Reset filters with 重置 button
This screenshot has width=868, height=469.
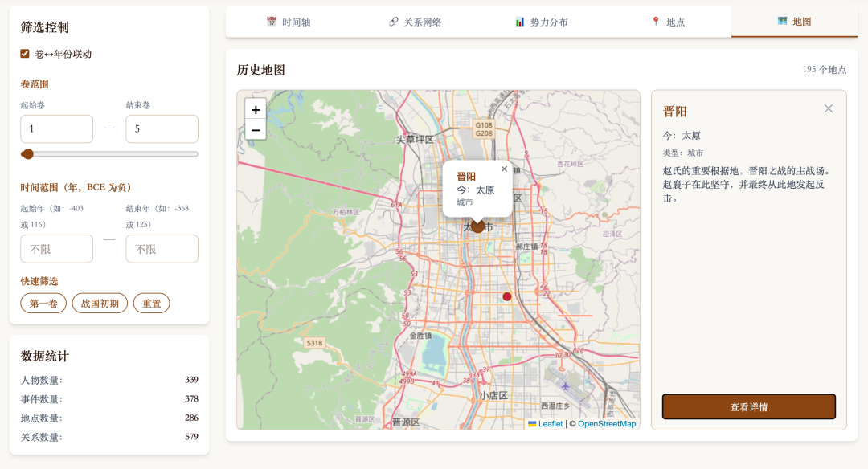click(152, 303)
